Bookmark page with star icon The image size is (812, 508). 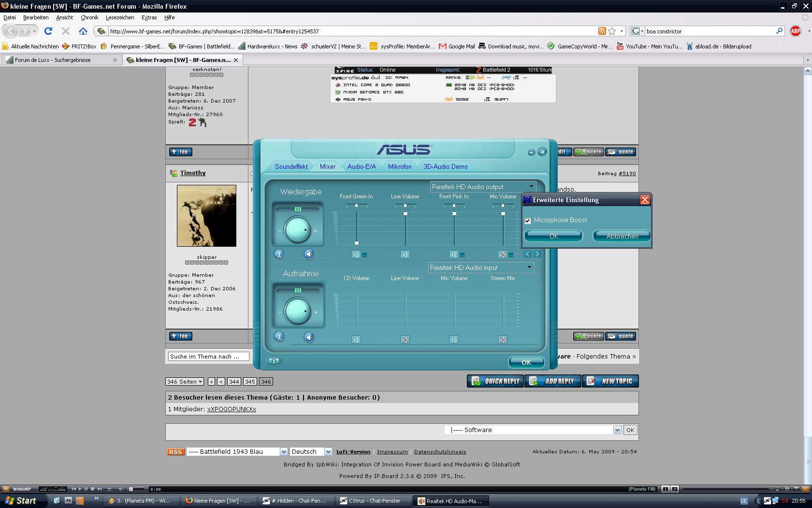point(612,31)
